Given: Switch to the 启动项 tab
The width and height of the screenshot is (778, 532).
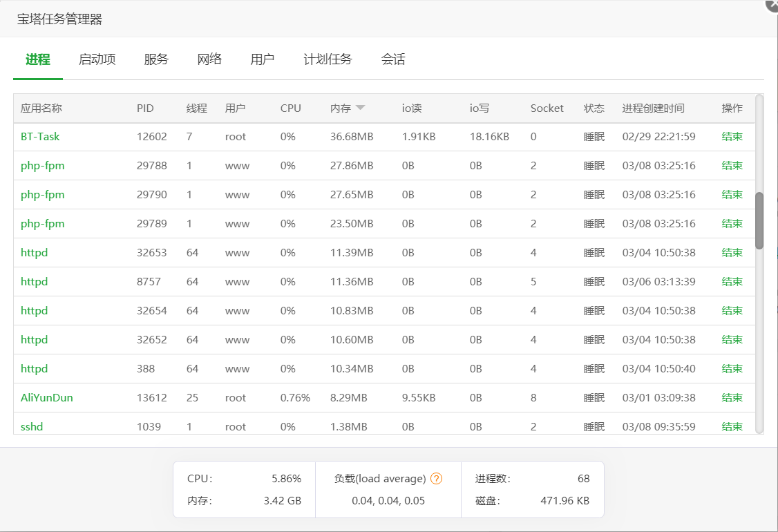Looking at the screenshot, I should click(97, 59).
